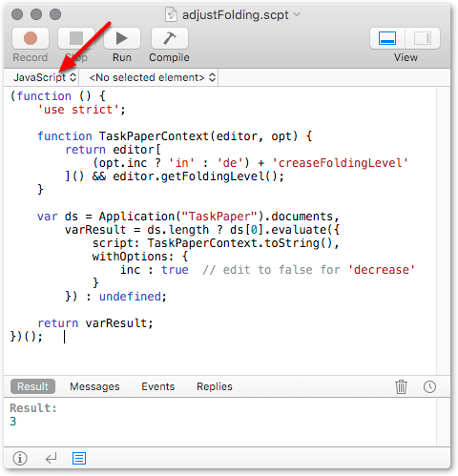Image resolution: width=458 pixels, height=476 pixels.
Task: Open log history clock icon
Action: [429, 386]
